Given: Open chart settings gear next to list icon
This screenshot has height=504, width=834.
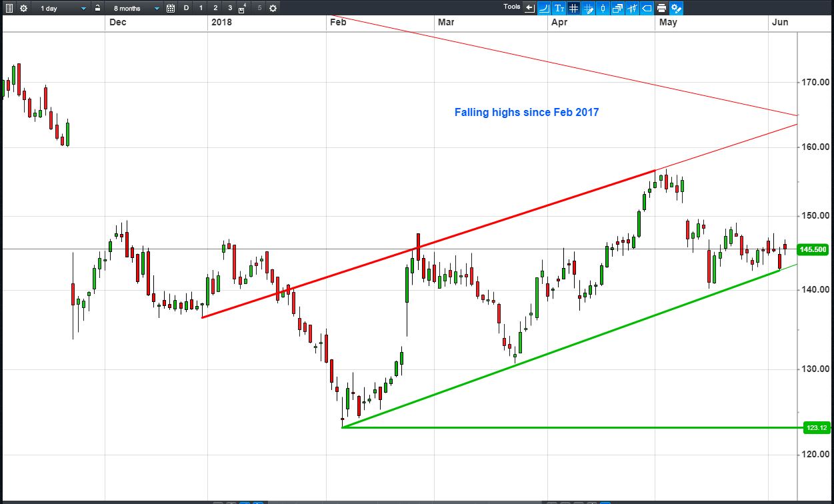Looking at the screenshot, I should pyautogui.click(x=23, y=8).
